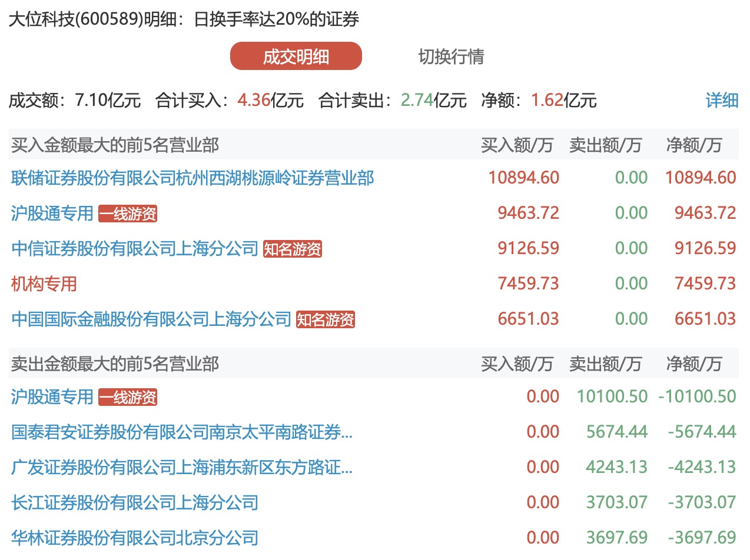Click 买入额/万 column header in buy table

[517, 145]
